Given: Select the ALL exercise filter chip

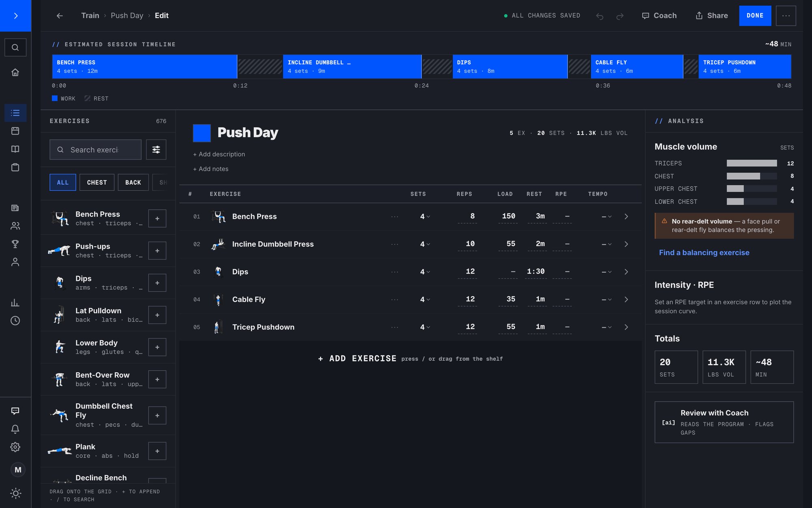Looking at the screenshot, I should pyautogui.click(x=63, y=182).
